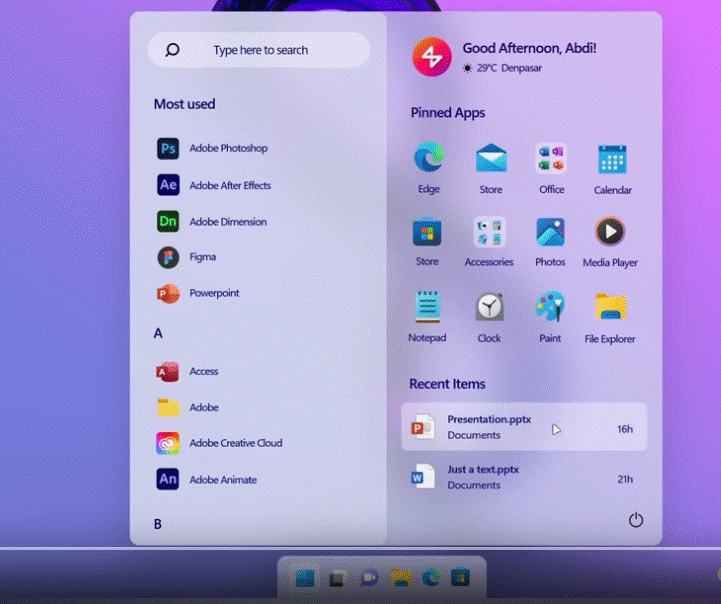The height and width of the screenshot is (604, 721).
Task: Open the pinned Accessories folder
Action: click(x=489, y=241)
